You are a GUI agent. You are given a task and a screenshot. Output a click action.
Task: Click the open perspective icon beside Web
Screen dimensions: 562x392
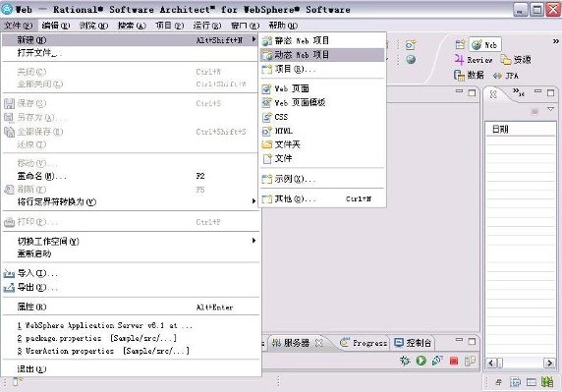(460, 44)
